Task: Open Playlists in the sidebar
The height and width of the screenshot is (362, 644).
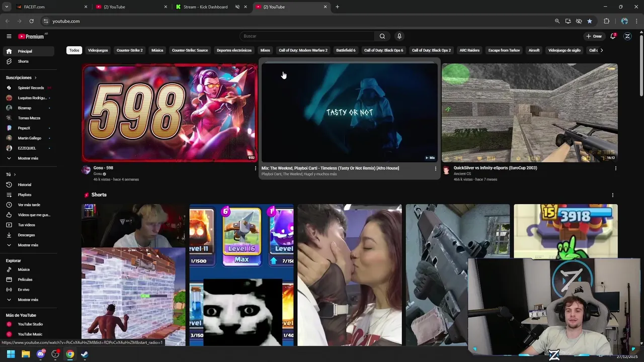Action: coord(28,195)
